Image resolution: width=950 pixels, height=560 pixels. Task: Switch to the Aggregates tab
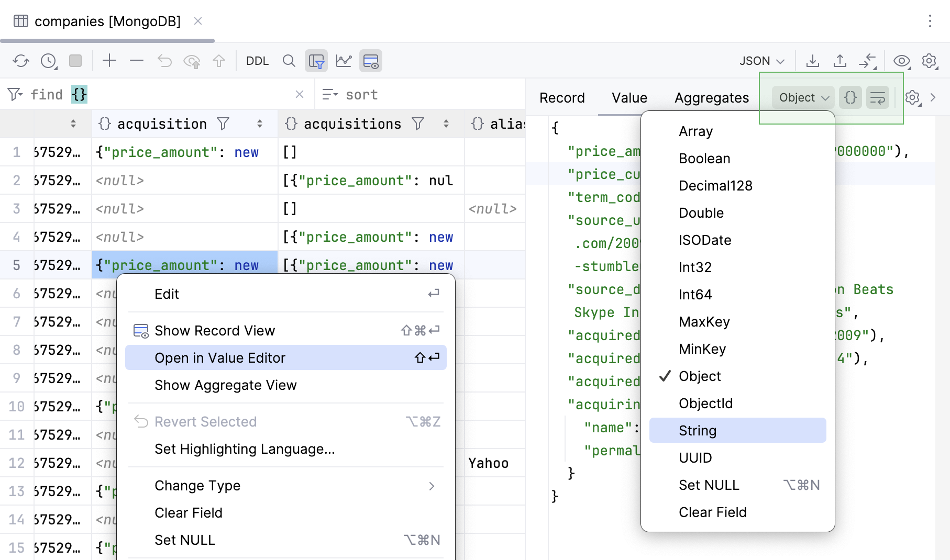[711, 97]
